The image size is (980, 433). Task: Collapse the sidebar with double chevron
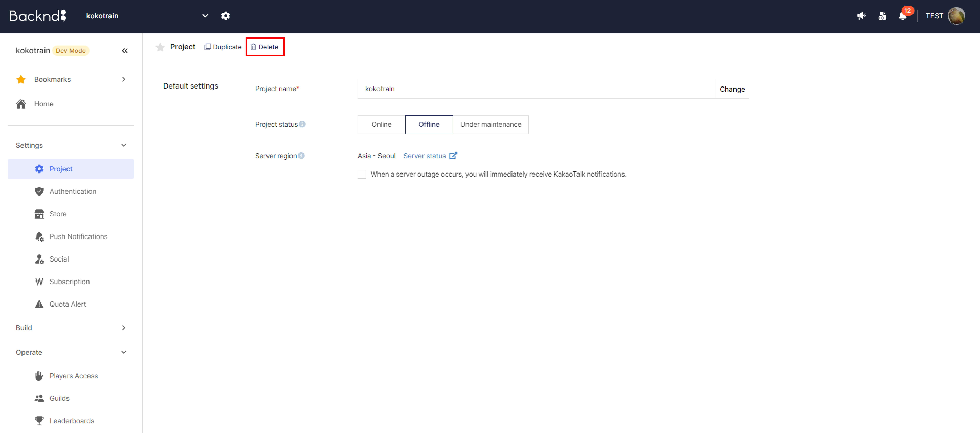click(125, 51)
